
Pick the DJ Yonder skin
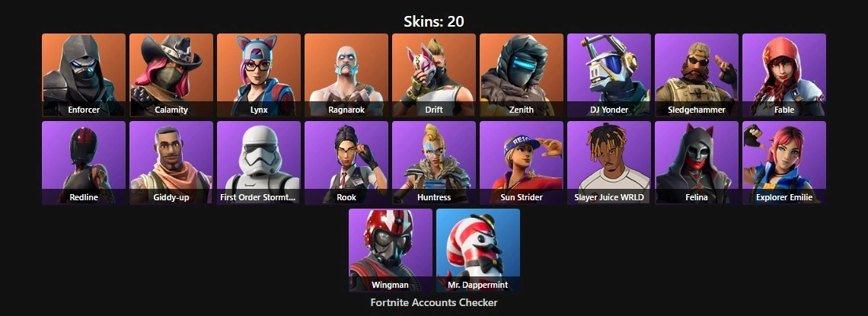609,75
